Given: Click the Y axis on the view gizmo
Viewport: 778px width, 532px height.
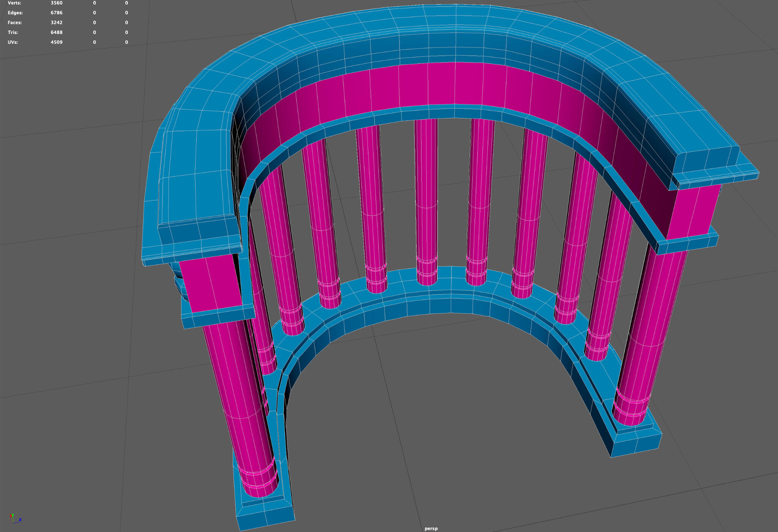Looking at the screenshot, I should [13, 516].
